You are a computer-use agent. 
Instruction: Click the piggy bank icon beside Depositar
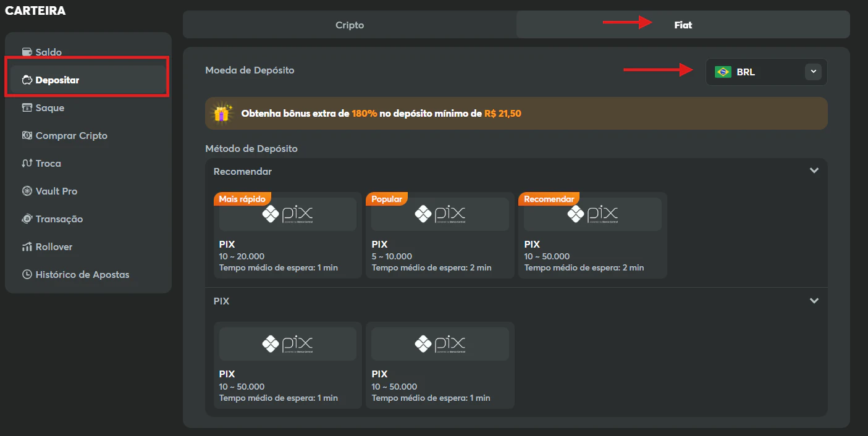(27, 80)
